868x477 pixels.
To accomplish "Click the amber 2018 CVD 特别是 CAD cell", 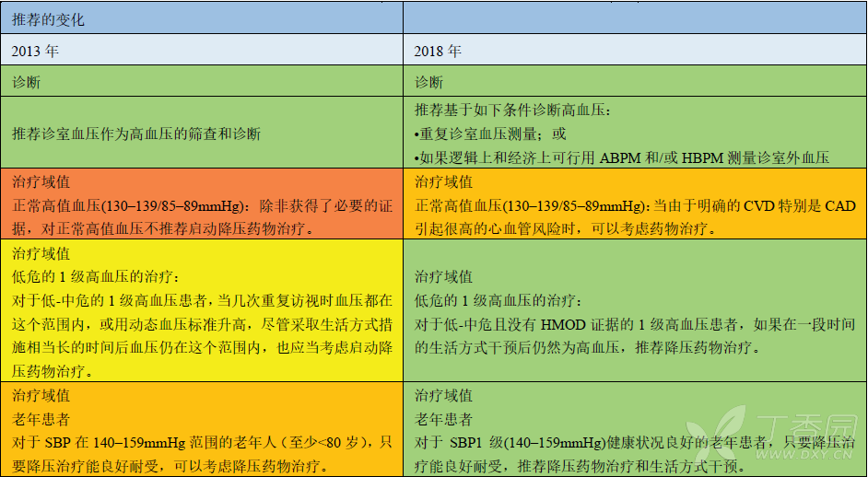I will [x=634, y=204].
